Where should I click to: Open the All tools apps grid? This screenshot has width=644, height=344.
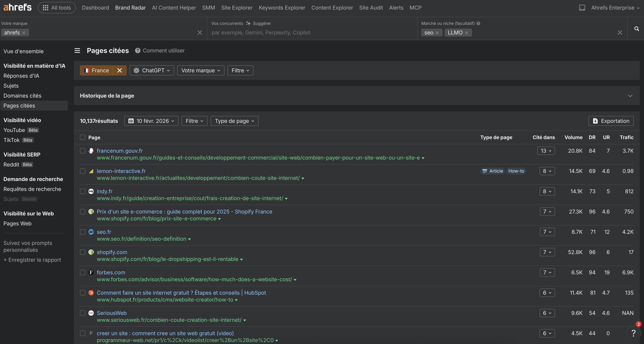point(57,7)
